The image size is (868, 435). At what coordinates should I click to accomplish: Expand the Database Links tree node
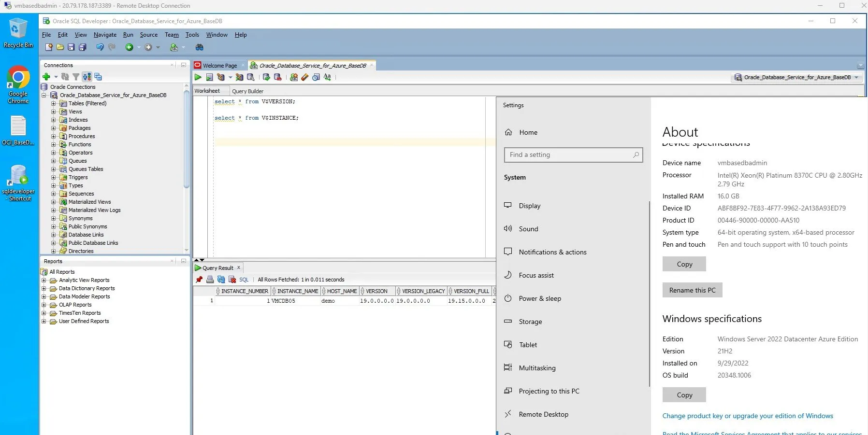pos(54,235)
